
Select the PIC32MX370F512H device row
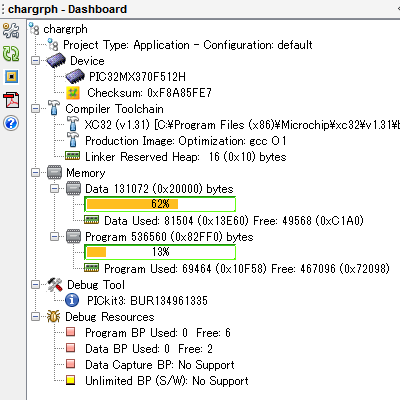click(x=137, y=77)
